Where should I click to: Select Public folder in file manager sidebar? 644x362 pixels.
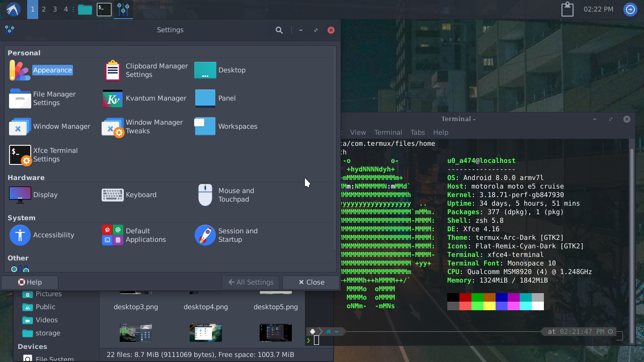coord(45,307)
